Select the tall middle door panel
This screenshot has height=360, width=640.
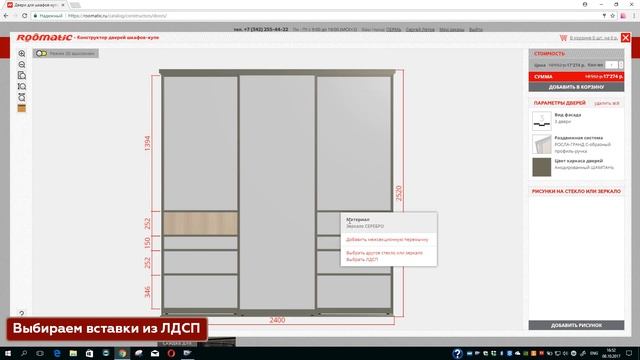[x=277, y=192]
